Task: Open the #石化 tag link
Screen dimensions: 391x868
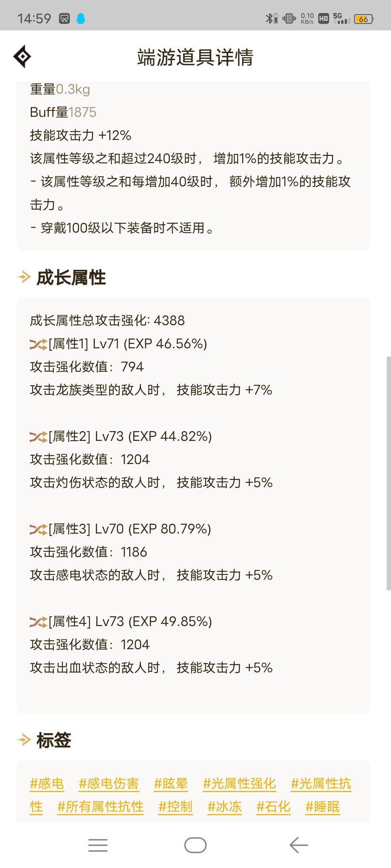Action: pyautogui.click(x=273, y=807)
